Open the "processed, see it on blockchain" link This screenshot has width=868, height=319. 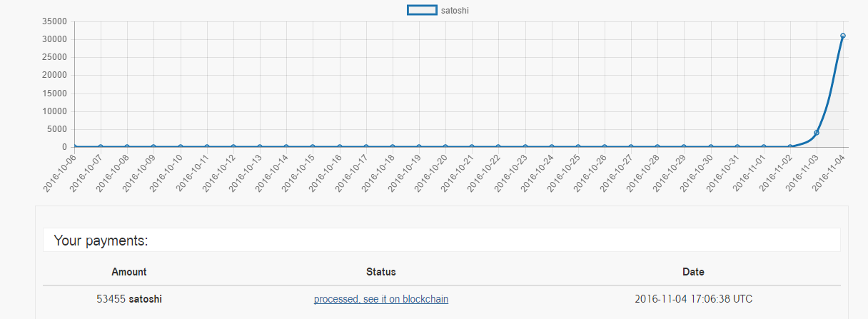coord(381,299)
